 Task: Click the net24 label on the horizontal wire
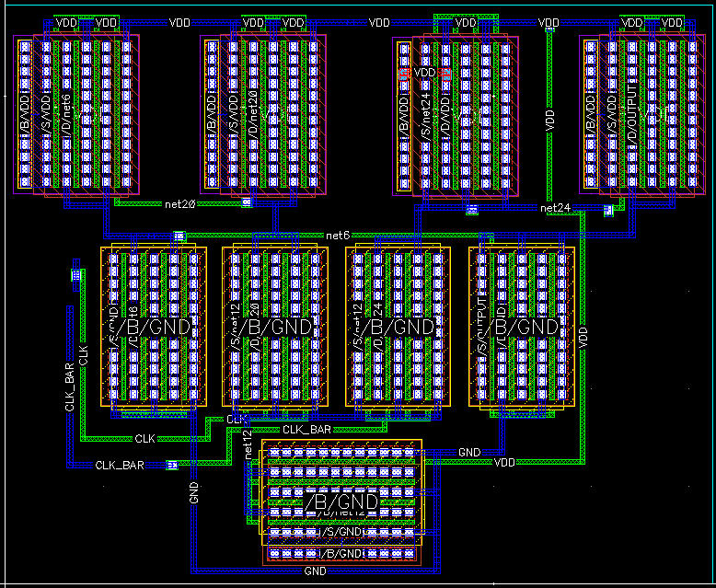point(555,208)
